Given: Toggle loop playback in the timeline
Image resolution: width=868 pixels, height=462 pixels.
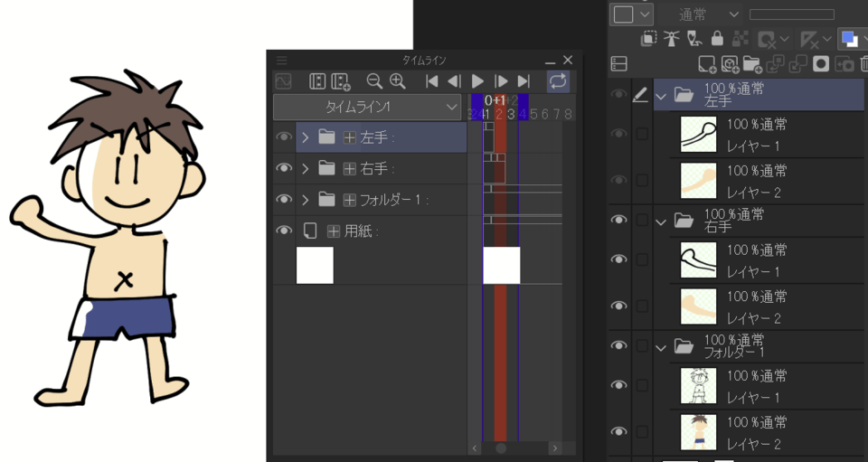Looking at the screenshot, I should [x=558, y=81].
